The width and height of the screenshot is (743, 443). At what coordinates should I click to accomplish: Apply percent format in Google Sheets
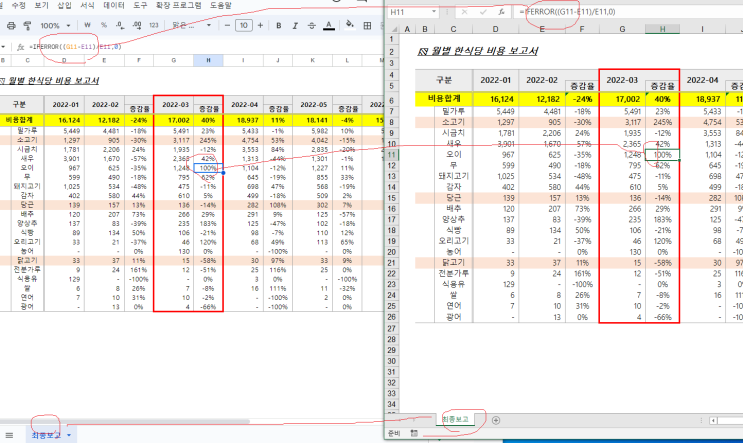point(103,25)
